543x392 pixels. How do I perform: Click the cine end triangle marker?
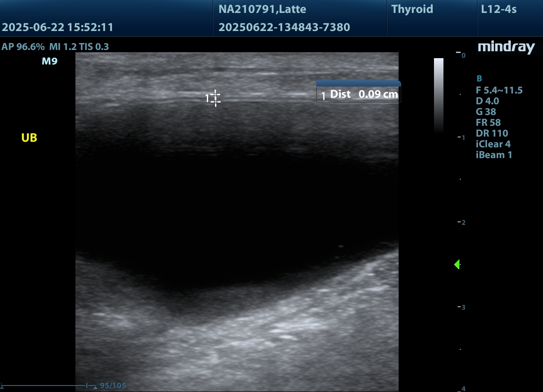95,386
